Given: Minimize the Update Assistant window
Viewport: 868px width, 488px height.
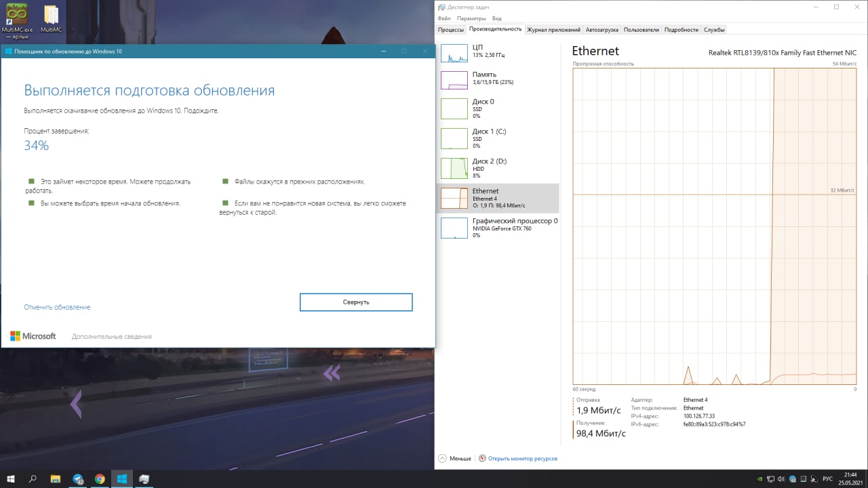Looking at the screenshot, I should coord(383,51).
